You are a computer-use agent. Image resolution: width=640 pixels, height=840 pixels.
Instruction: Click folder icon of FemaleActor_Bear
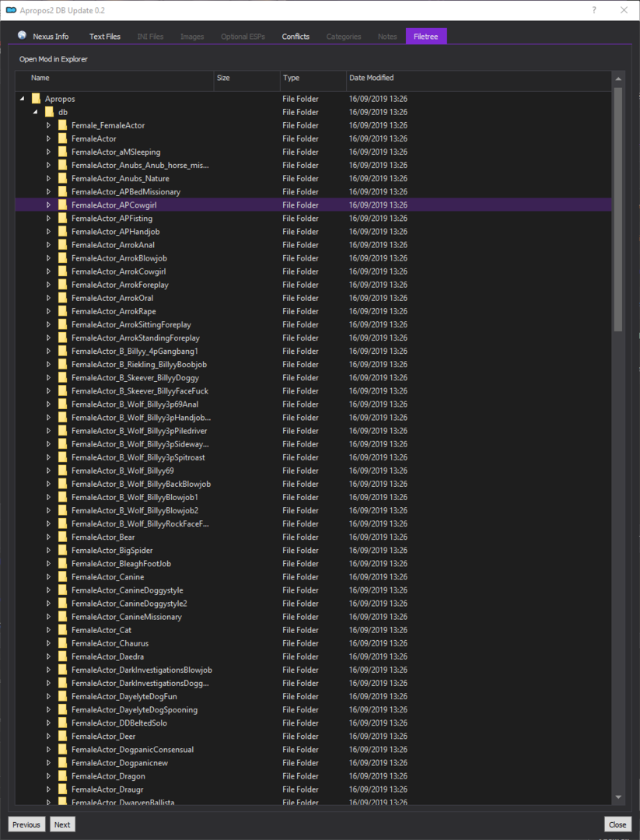tap(62, 537)
